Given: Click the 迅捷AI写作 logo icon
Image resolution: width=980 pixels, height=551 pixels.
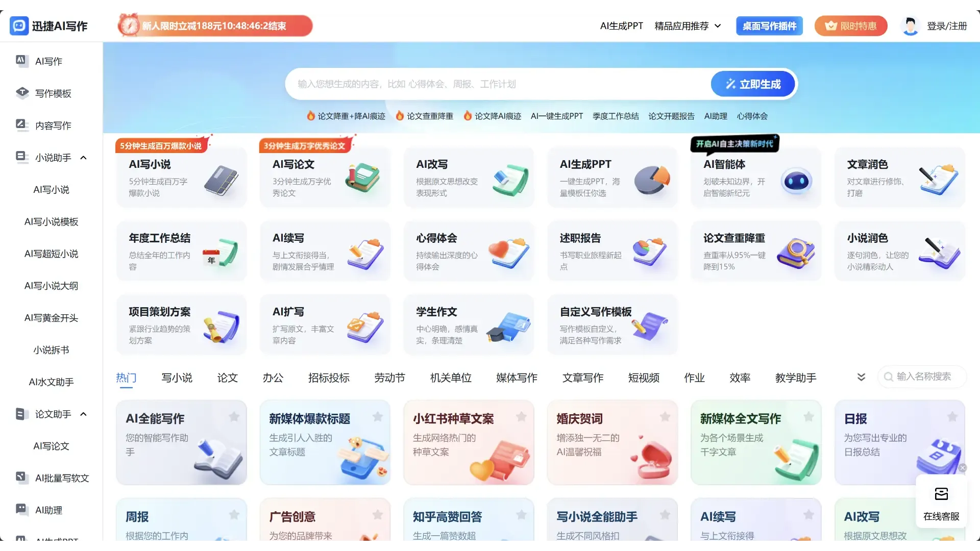Looking at the screenshot, I should pos(19,26).
